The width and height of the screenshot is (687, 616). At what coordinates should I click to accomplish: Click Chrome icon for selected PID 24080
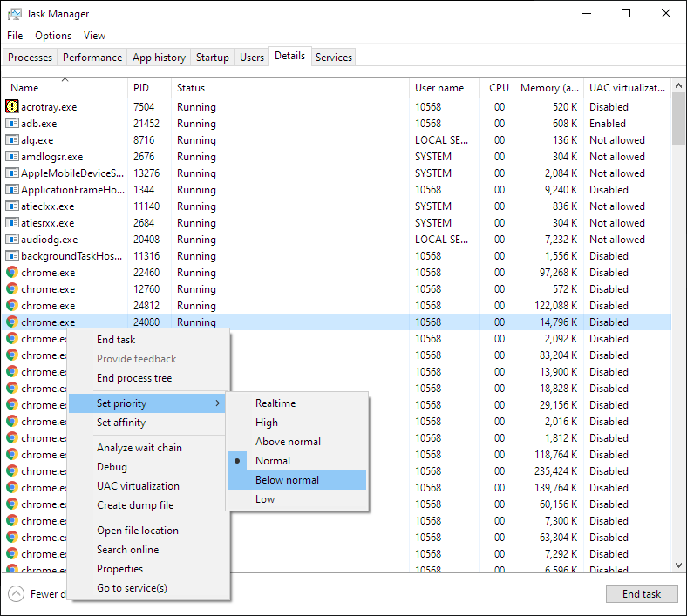pyautogui.click(x=12, y=322)
